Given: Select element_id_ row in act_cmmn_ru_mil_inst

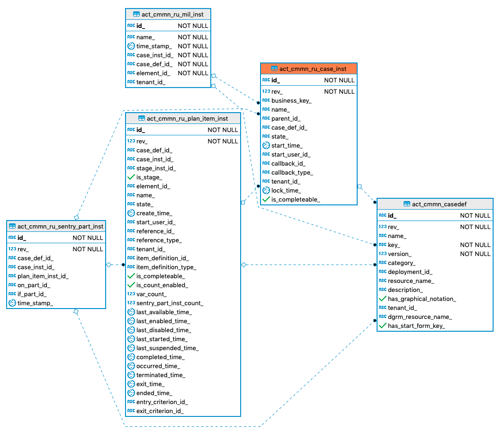Looking at the screenshot, I should pos(153,73).
